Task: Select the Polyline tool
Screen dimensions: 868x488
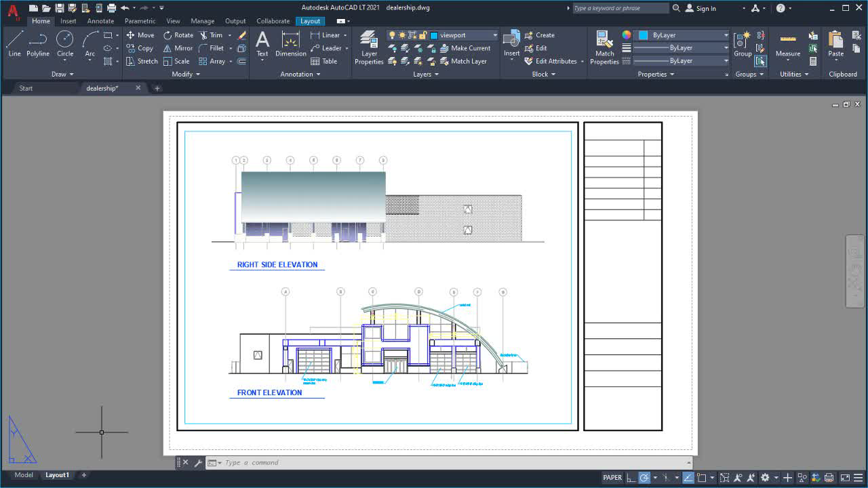Action: click(x=38, y=43)
